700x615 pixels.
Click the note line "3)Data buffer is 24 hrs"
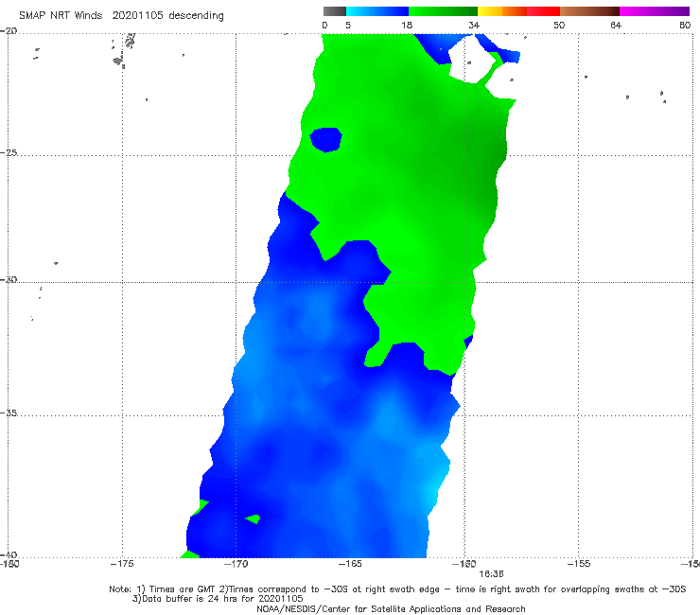218,599
